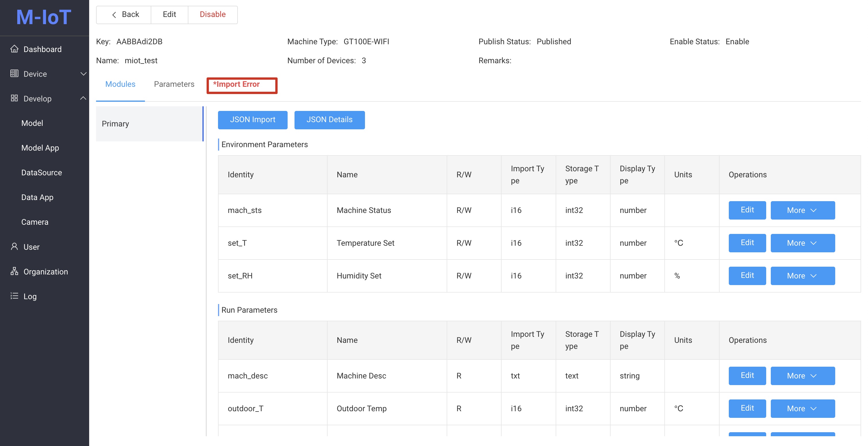Click the JSON Import button
Viewport: 868px width, 446px height.
point(253,120)
